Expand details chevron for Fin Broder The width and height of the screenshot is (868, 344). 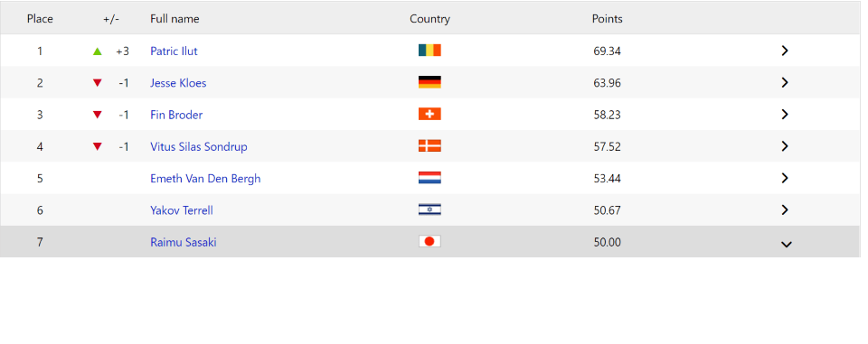pyautogui.click(x=785, y=115)
